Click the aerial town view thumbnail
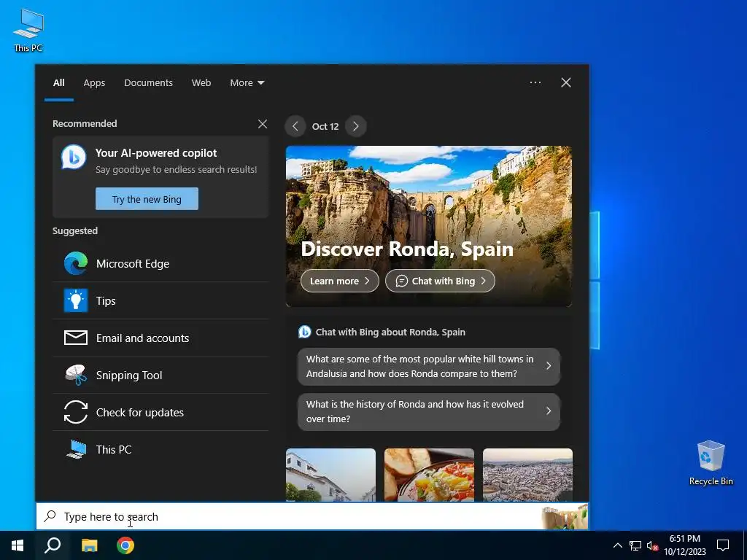The width and height of the screenshot is (747, 560). (x=528, y=475)
